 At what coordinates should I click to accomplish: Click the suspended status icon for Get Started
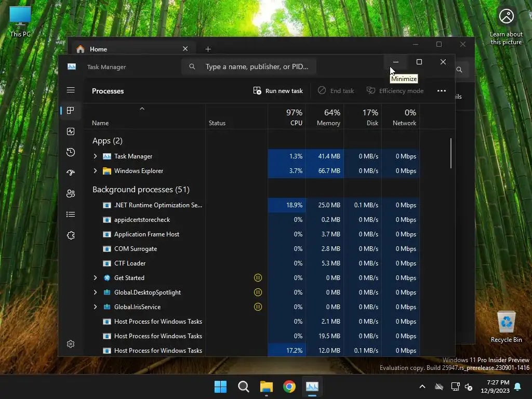pyautogui.click(x=258, y=277)
